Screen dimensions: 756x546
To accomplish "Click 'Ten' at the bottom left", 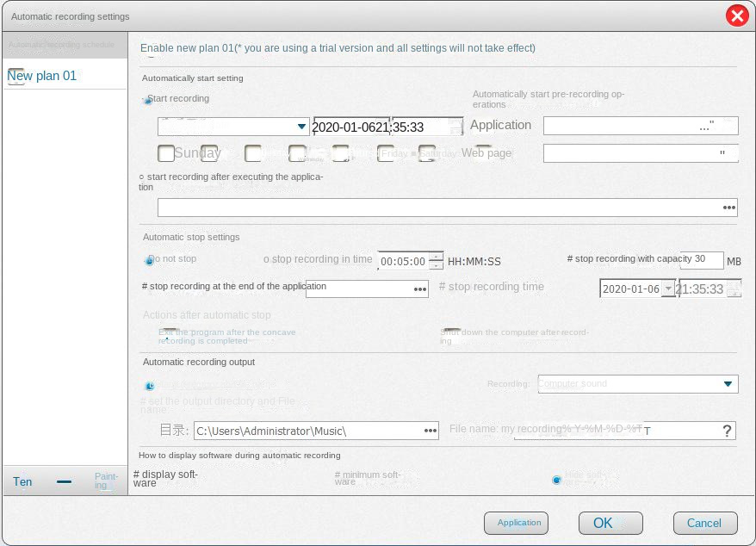I will [x=22, y=481].
